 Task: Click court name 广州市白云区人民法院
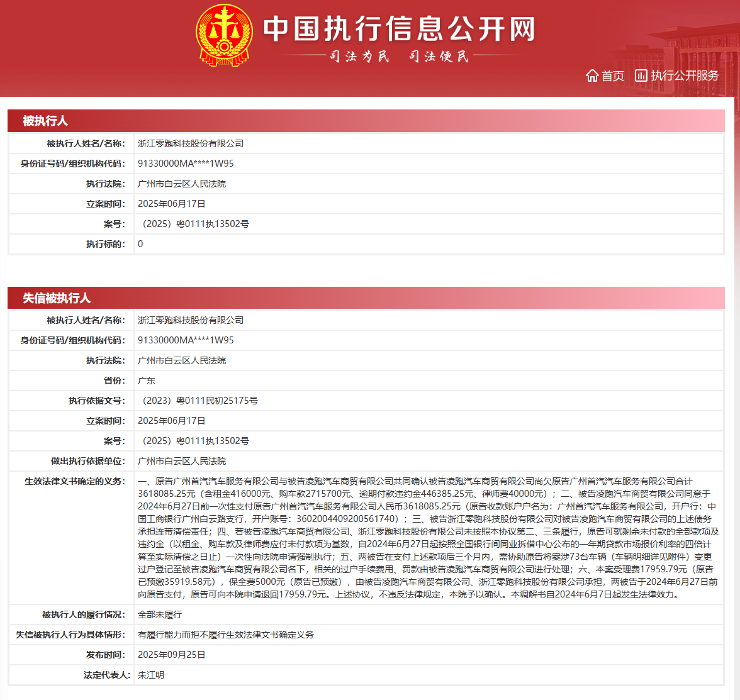tap(182, 184)
